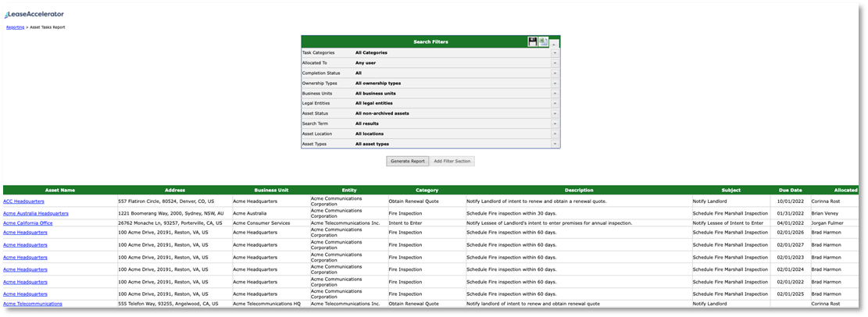The image size is (868, 317).
Task: Open the Asset Status filter dropdown
Action: (555, 113)
